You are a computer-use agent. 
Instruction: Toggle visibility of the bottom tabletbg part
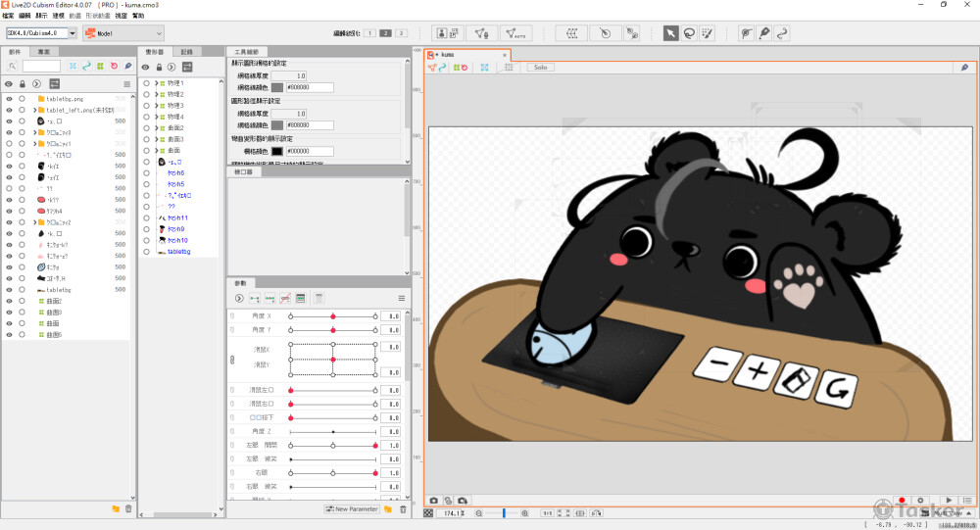click(x=9, y=290)
